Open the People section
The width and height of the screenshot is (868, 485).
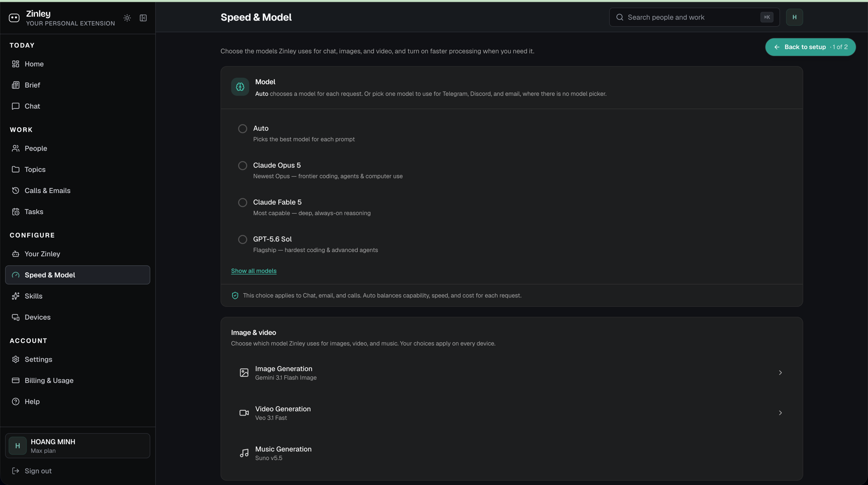78,148
